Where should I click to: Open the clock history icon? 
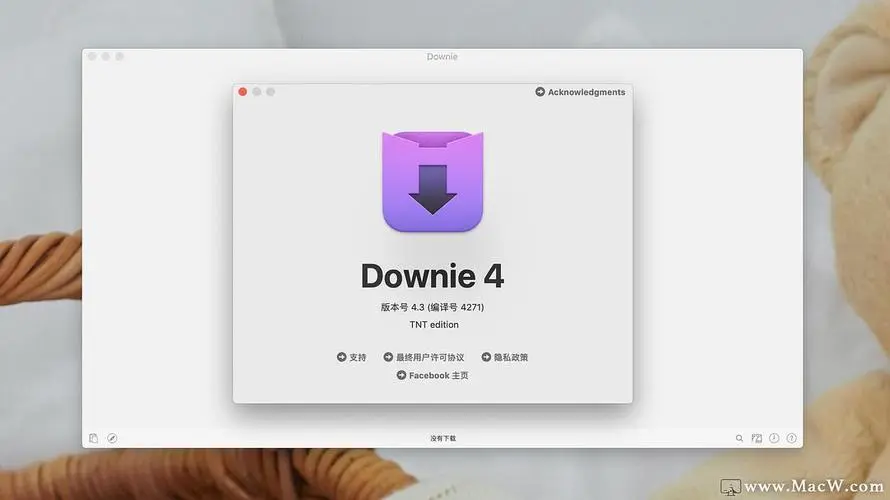click(774, 438)
